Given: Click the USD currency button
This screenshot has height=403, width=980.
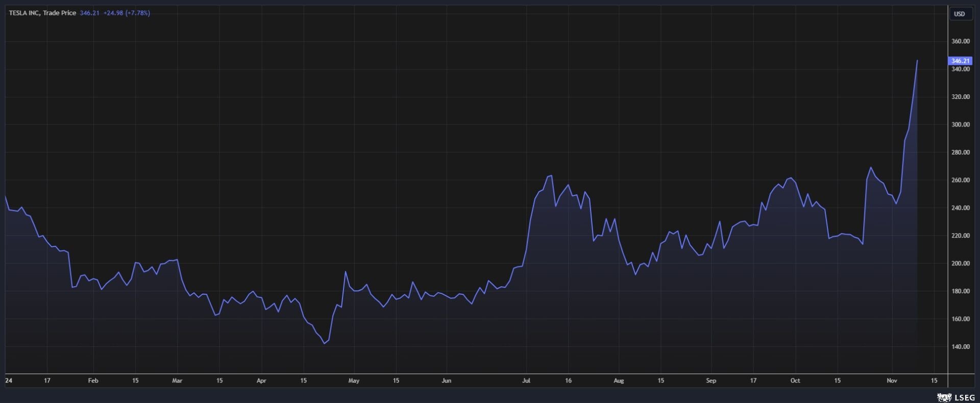Looking at the screenshot, I should click(960, 14).
